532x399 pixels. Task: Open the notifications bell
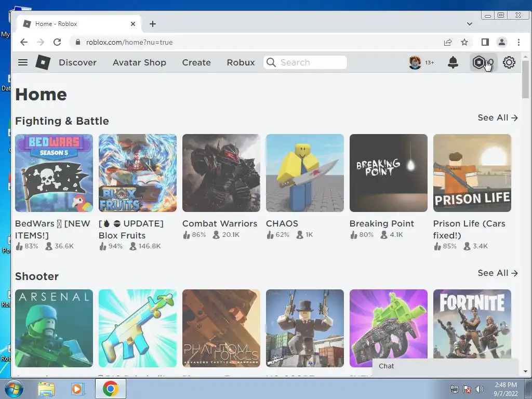point(453,62)
